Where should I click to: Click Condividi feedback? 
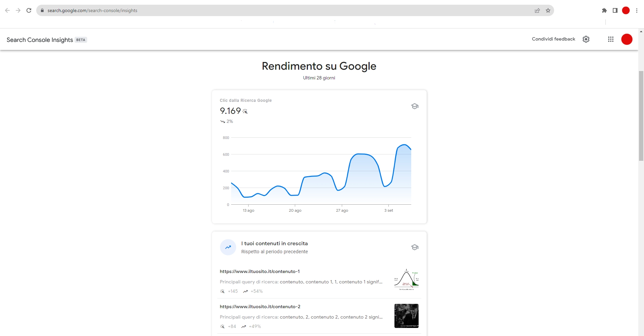click(553, 39)
